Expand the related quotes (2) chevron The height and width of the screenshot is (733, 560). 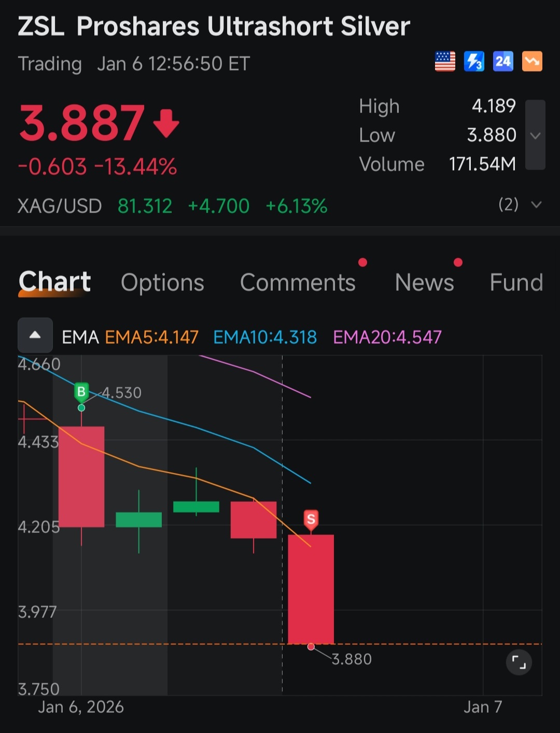pyautogui.click(x=537, y=205)
